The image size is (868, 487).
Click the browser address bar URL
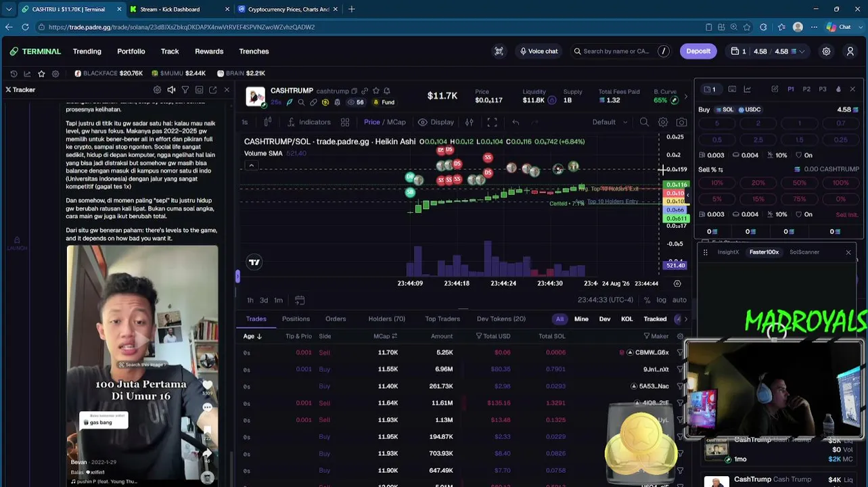(x=181, y=27)
